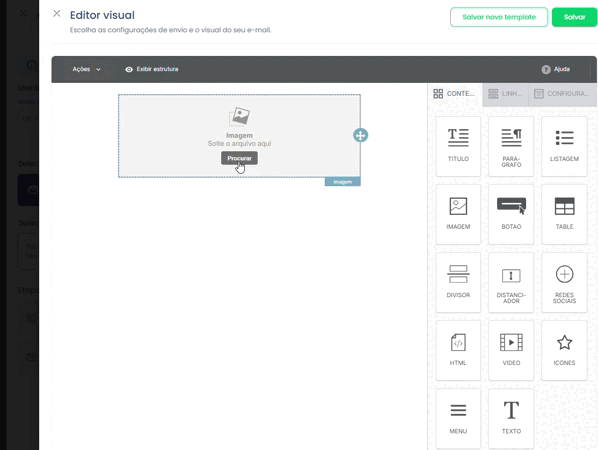Select the Imagem content block

pyautogui.click(x=458, y=214)
